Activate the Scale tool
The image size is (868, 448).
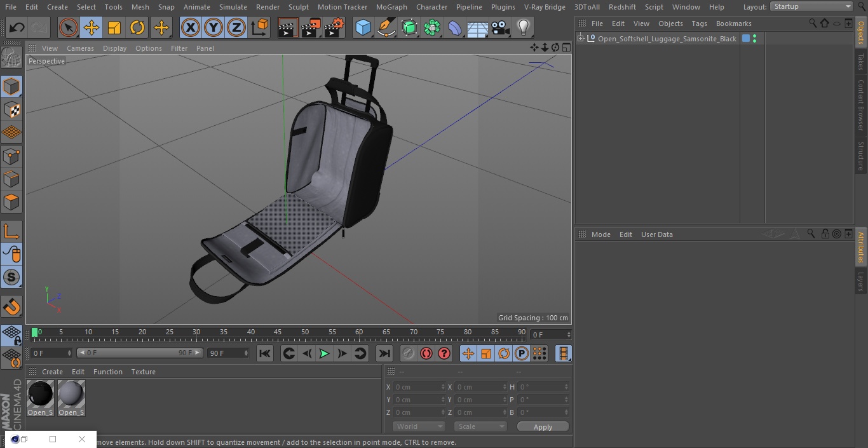click(114, 27)
